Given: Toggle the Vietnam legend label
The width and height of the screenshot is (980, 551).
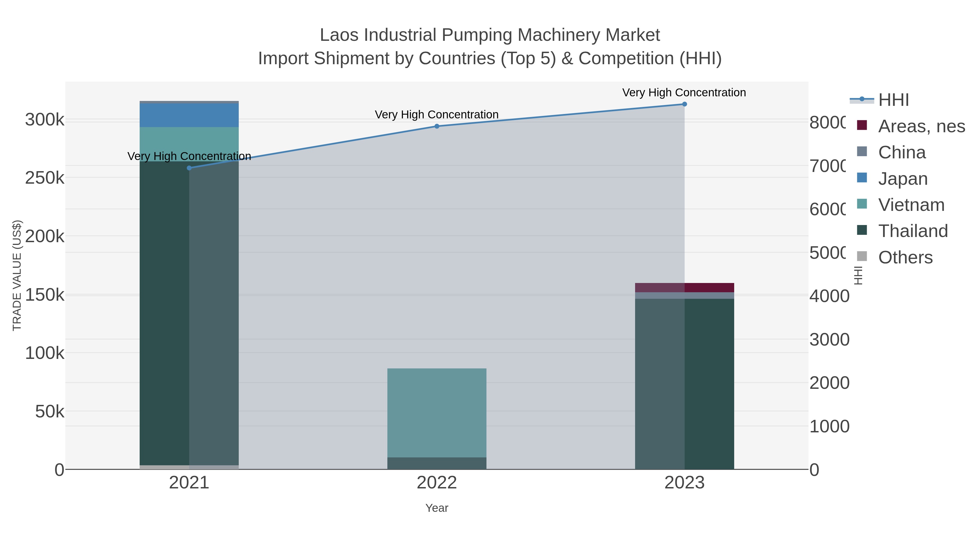Looking at the screenshot, I should (x=911, y=205).
